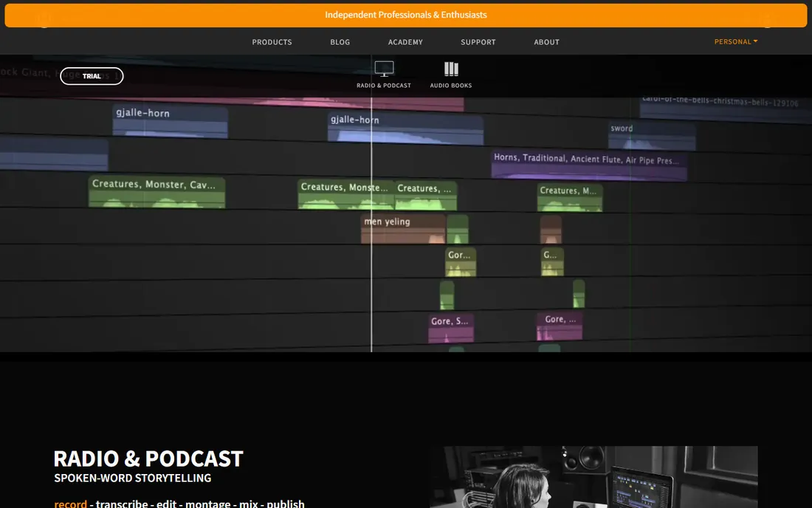Image resolution: width=812 pixels, height=508 pixels.
Task: Click the "Gore, S..." clip
Action: point(451,329)
